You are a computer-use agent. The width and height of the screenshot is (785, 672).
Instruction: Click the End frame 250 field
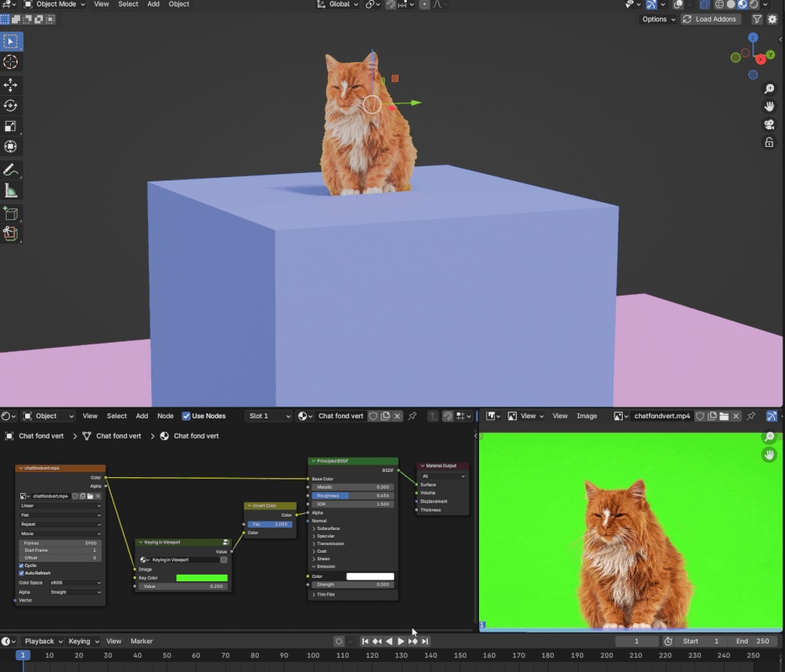pos(752,641)
